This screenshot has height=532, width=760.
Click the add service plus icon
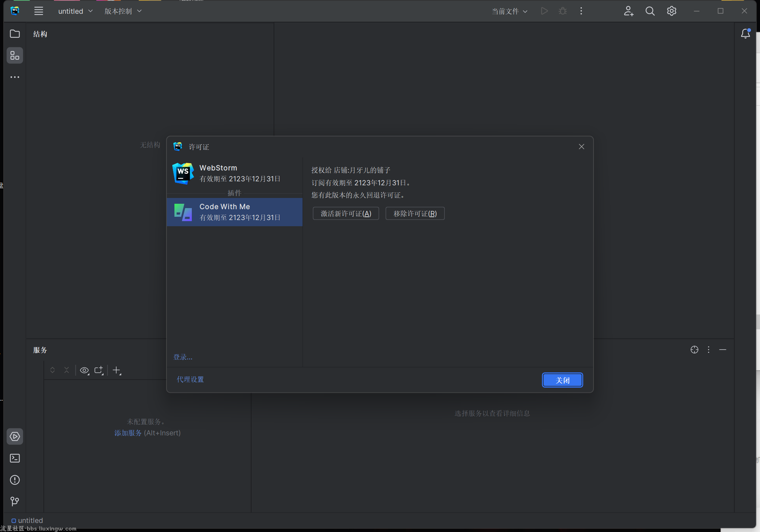click(x=117, y=370)
